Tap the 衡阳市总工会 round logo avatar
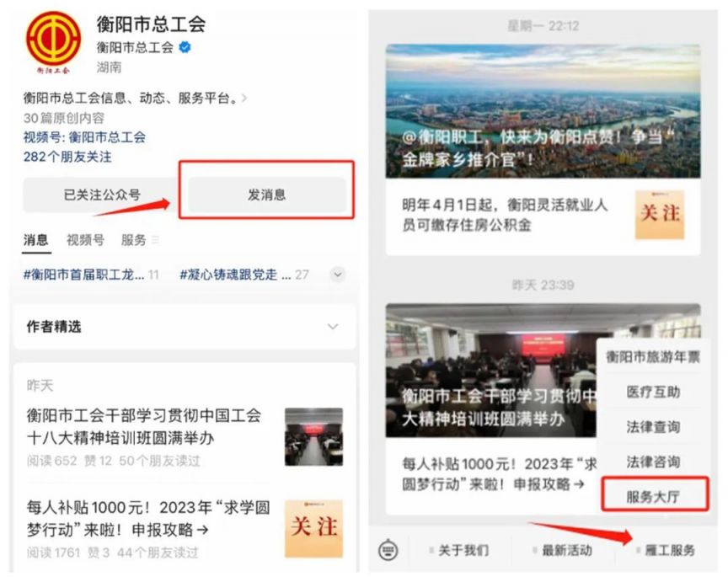The image size is (728, 582). click(53, 39)
